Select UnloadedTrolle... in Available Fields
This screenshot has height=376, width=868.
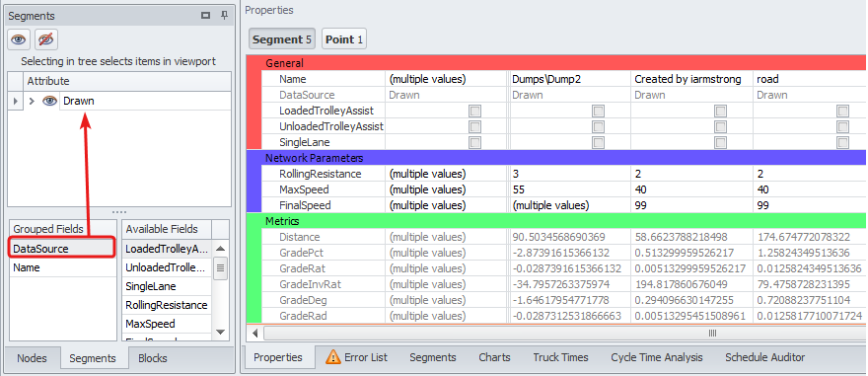[x=166, y=267]
